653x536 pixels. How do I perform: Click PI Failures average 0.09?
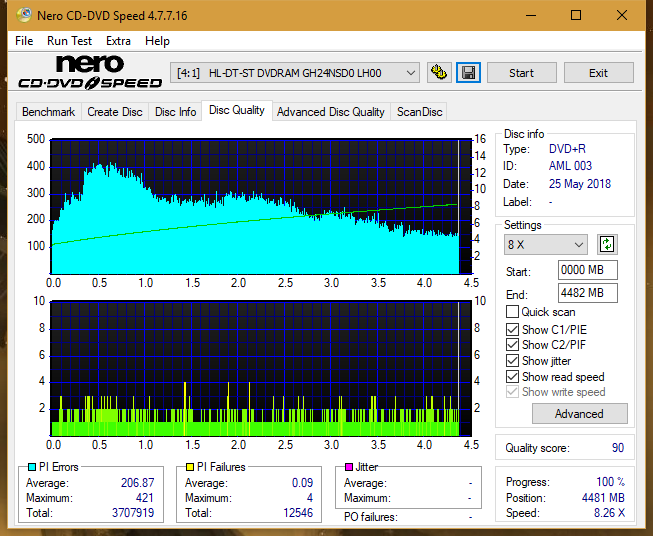tap(302, 482)
